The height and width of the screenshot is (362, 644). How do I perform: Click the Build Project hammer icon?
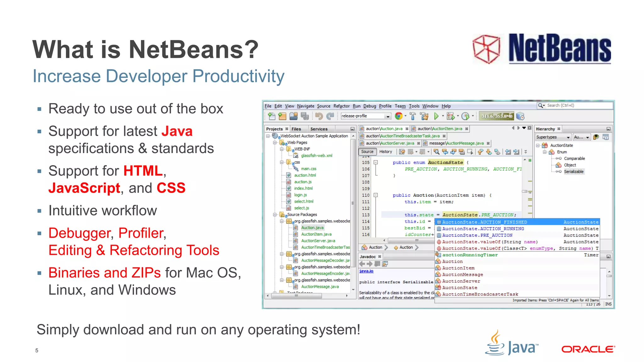pyautogui.click(x=413, y=116)
